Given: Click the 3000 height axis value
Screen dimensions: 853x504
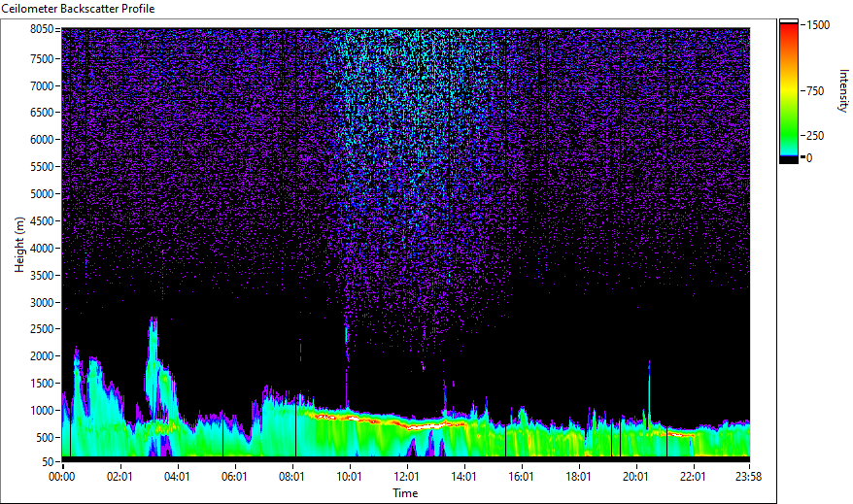Looking at the screenshot, I should tap(42, 303).
